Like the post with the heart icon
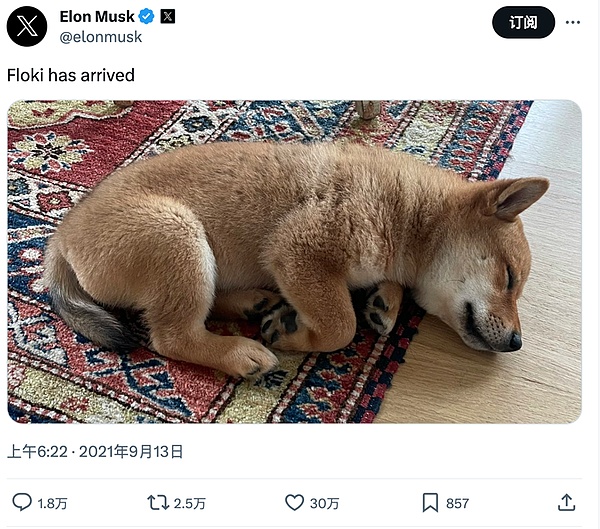 [x=294, y=502]
